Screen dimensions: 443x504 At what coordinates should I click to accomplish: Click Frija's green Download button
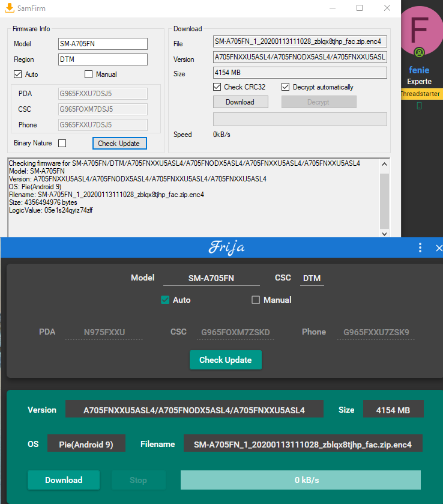click(64, 480)
